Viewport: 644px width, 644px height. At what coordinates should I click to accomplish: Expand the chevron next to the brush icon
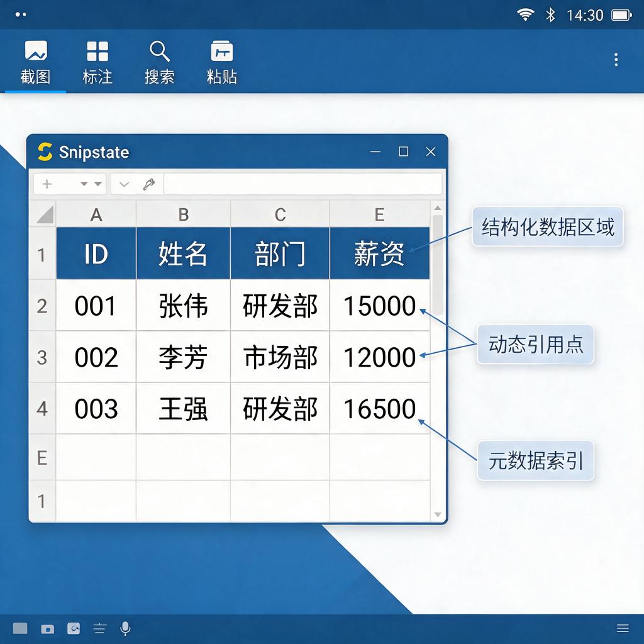click(x=124, y=184)
